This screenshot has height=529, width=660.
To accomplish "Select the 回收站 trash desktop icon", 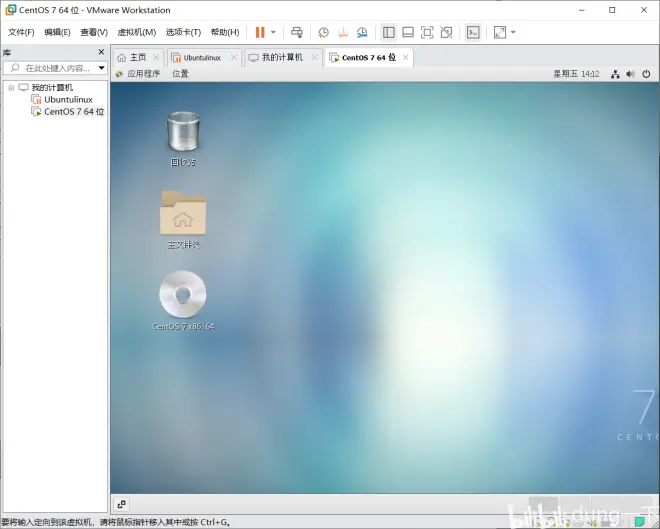I will pyautogui.click(x=183, y=139).
